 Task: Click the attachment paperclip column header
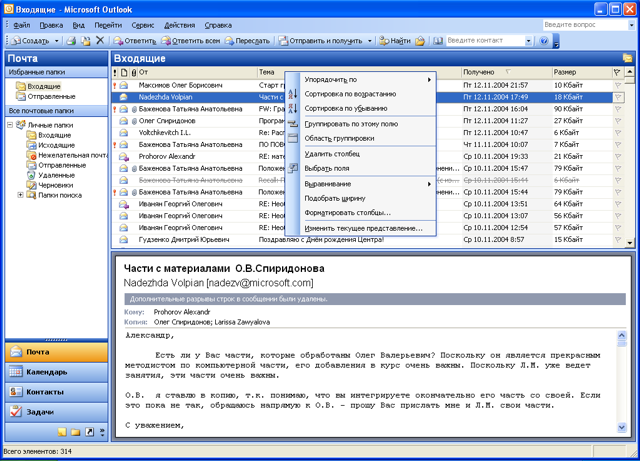tap(133, 73)
